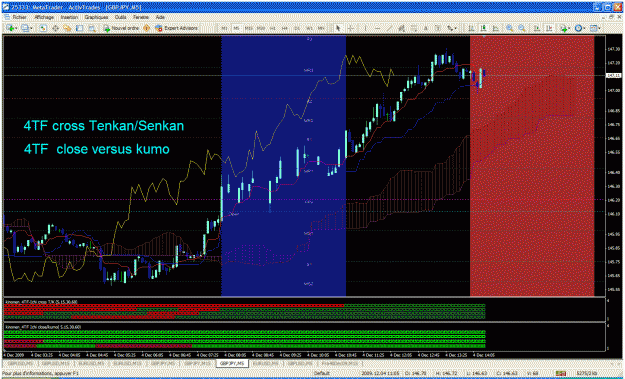Switch chart to D1 timeframe
Viewport: 625px width, 379px height.
[297, 28]
